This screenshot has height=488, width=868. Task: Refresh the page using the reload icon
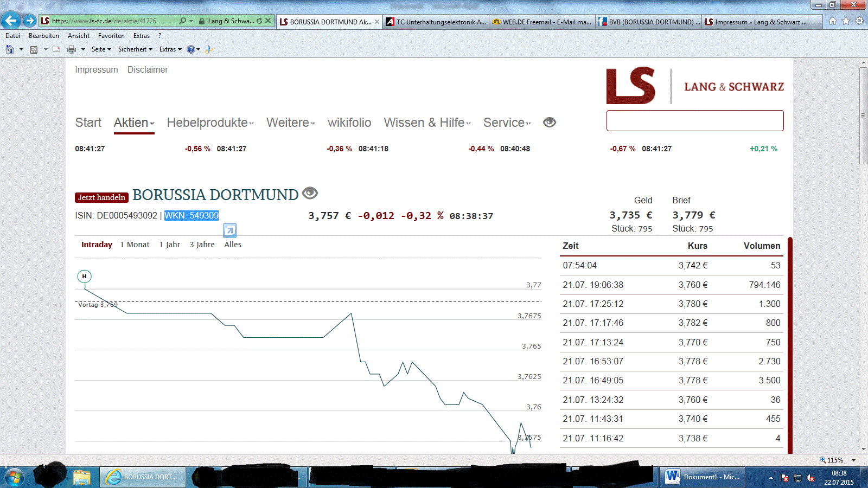coord(259,21)
